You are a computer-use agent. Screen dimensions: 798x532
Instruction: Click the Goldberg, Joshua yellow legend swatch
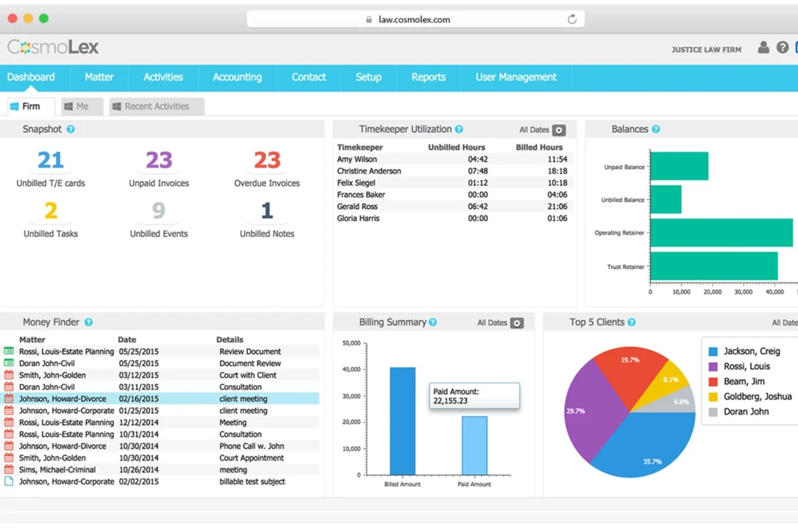pos(713,397)
